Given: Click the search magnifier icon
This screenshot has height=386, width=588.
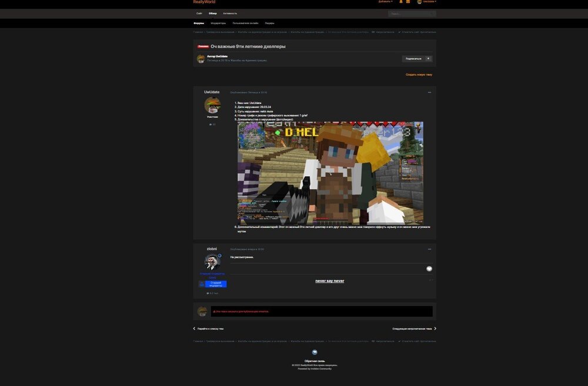Looking at the screenshot, I should click(432, 14).
